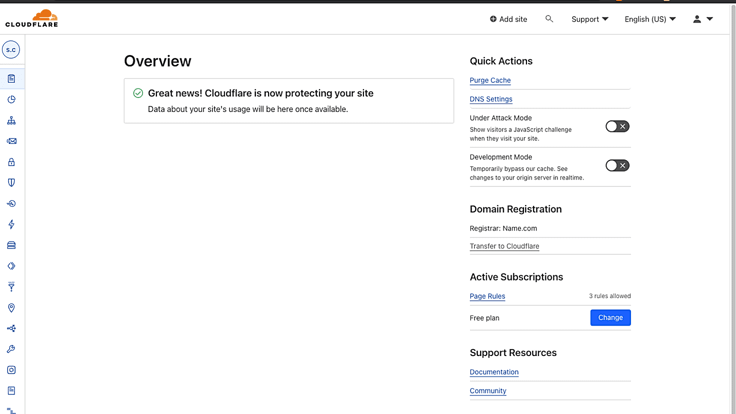This screenshot has width=736, height=414.
Task: Click the page vertical scrollbar
Action: point(733,207)
